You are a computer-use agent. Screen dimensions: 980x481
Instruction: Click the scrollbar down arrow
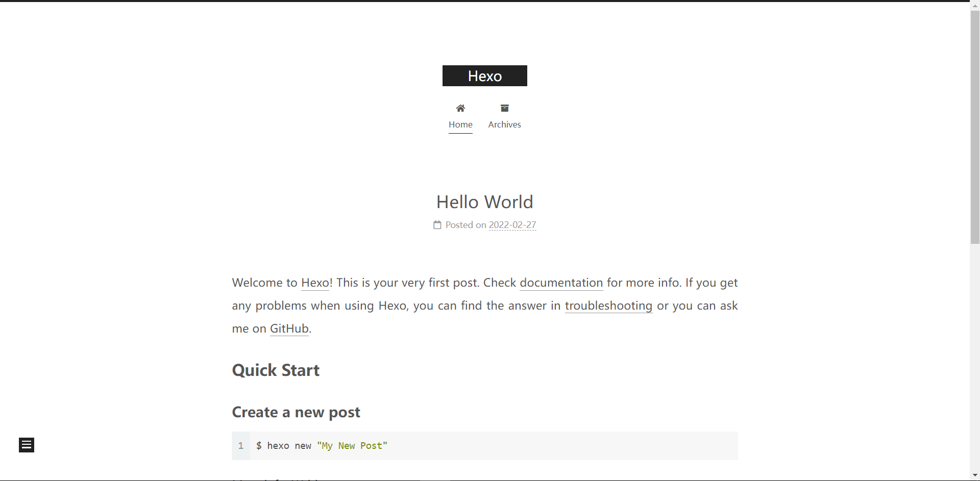(975, 476)
